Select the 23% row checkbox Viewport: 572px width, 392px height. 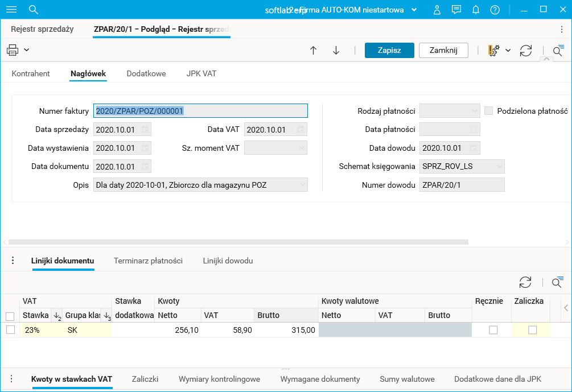pyautogui.click(x=11, y=330)
